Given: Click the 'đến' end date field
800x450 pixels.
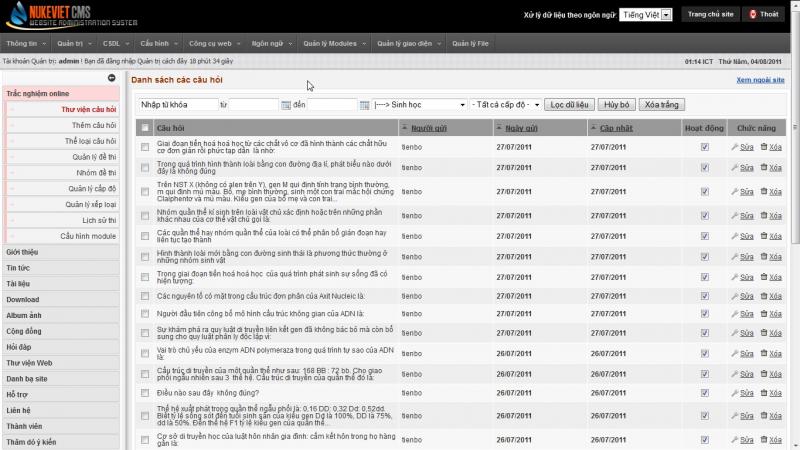Looking at the screenshot, I should [x=332, y=105].
